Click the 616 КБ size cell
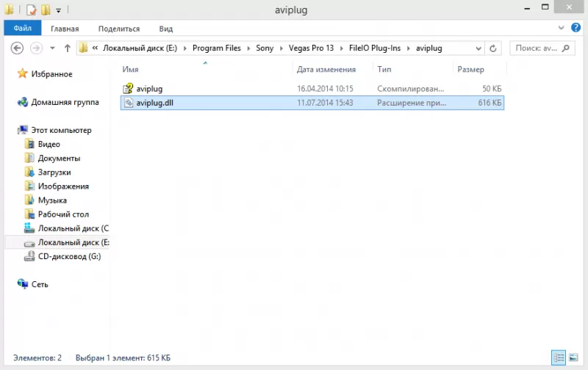The height and width of the screenshot is (370, 588). pos(490,103)
